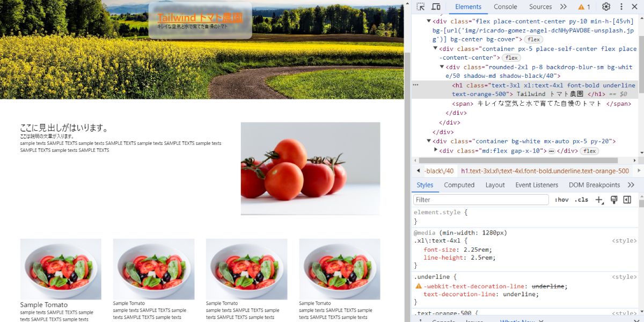Open the <style> link for .xl\:text-4xl rule
Screen dimensions: 644x322
(624, 241)
